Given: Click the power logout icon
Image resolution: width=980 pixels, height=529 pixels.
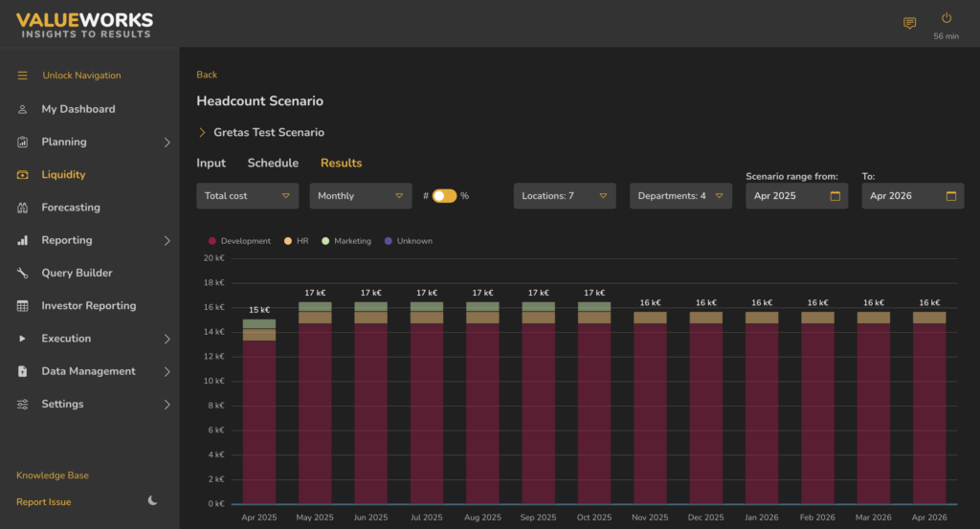Looking at the screenshot, I should click(x=946, y=18).
